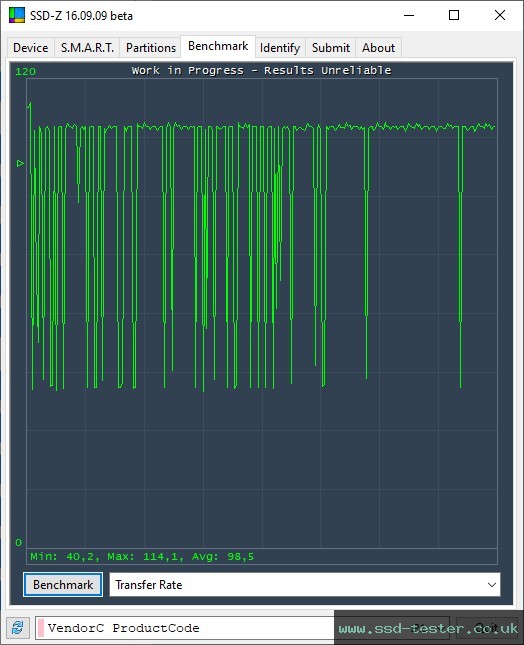
Task: Expand the Transfer Rate dropdown
Action: 305,585
